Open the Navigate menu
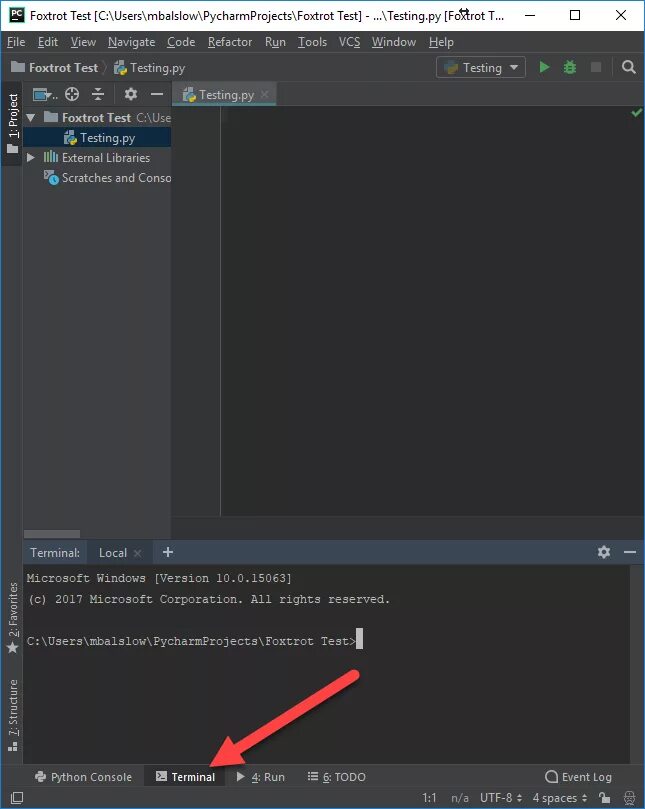 [x=131, y=42]
